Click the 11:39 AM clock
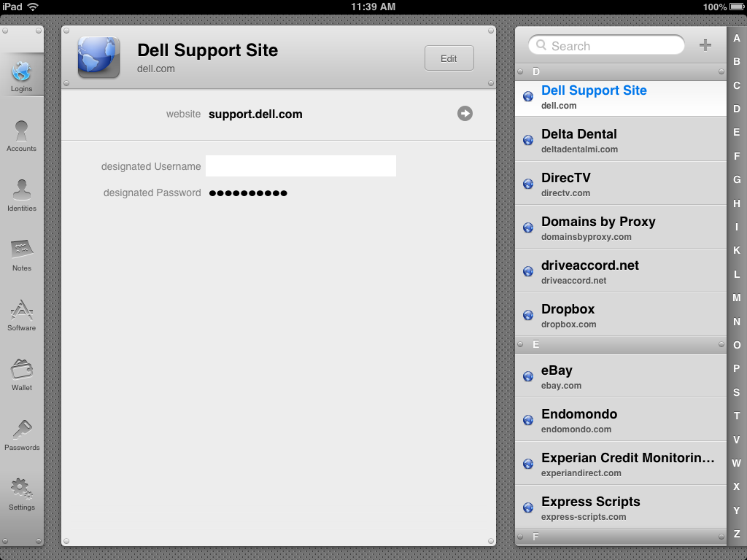Image resolution: width=747 pixels, height=560 pixels. pyautogui.click(x=373, y=7)
